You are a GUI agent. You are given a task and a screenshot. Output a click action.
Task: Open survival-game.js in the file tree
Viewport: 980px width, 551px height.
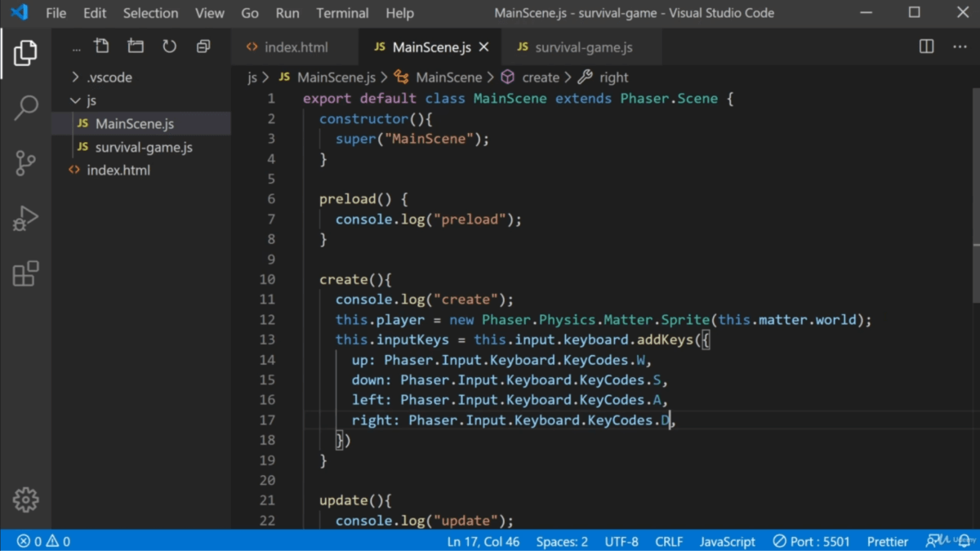click(144, 148)
